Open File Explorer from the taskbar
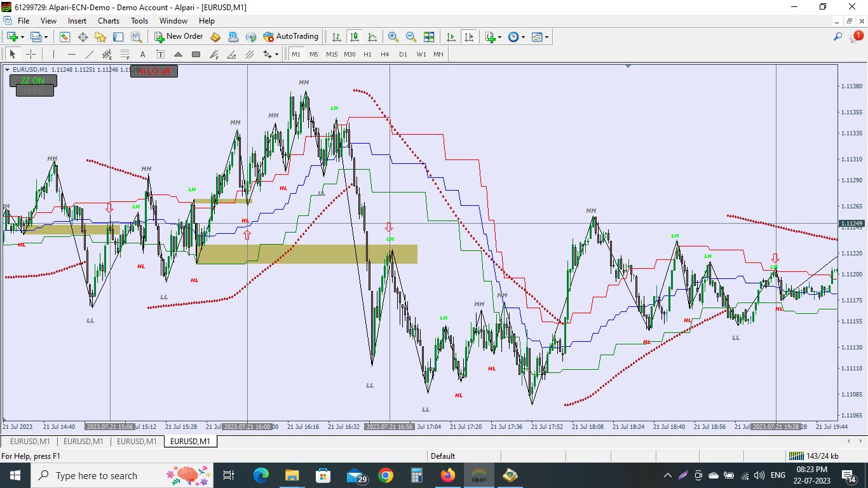This screenshot has width=868, height=488. click(292, 475)
